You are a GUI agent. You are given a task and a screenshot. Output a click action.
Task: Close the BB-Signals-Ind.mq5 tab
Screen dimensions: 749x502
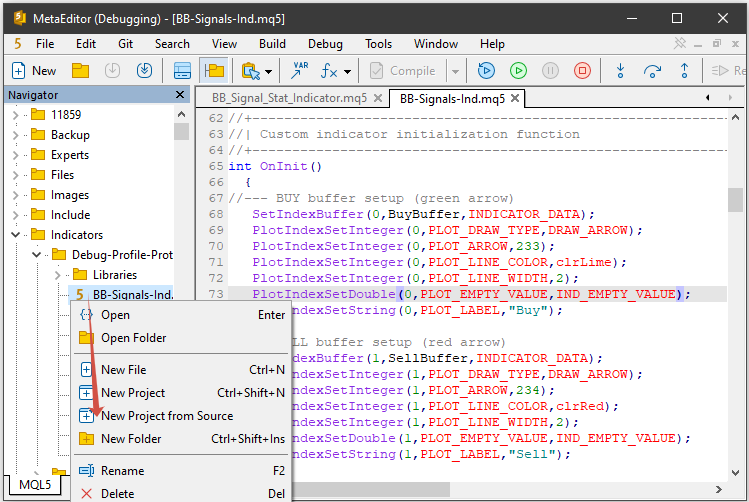[515, 98]
